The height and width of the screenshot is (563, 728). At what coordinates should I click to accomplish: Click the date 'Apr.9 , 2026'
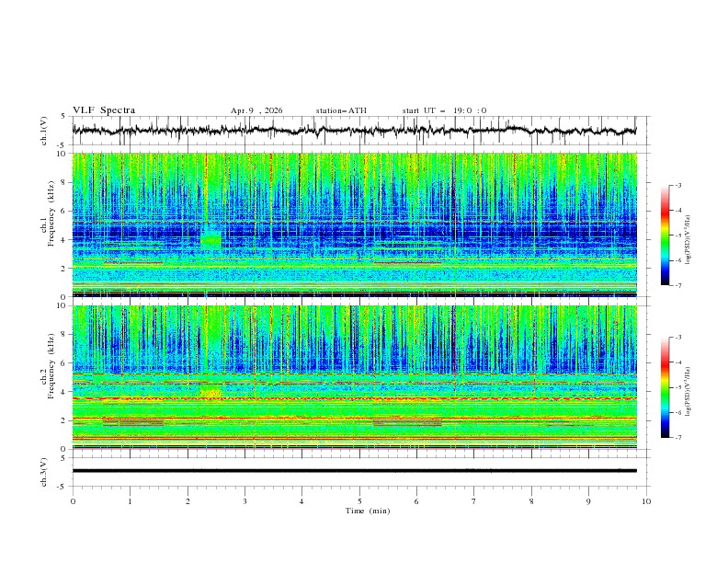256,110
